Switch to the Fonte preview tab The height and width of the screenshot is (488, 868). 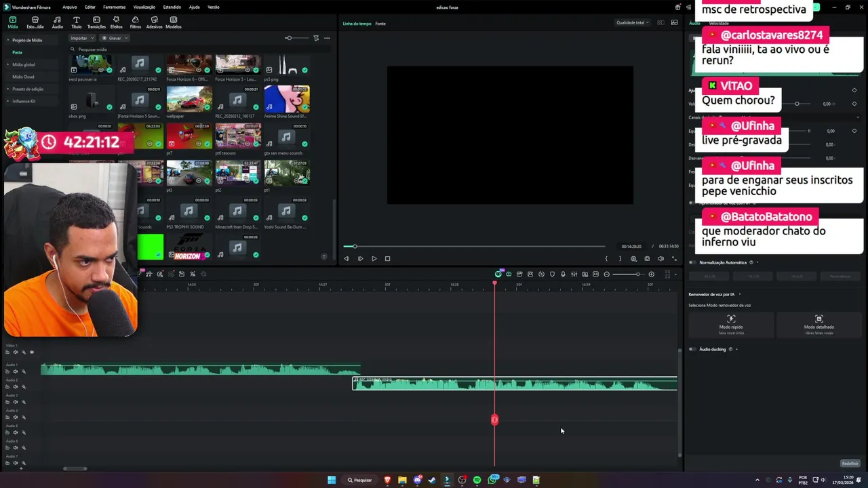[x=380, y=24]
